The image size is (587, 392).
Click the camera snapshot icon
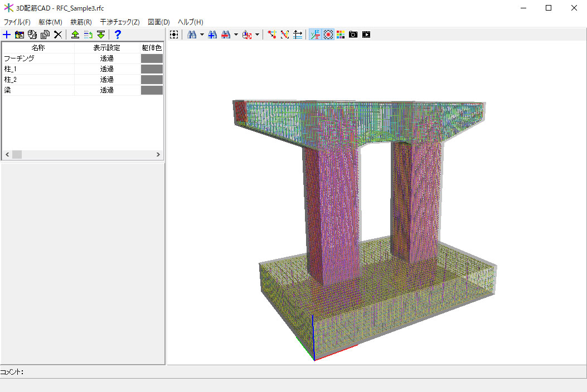click(x=353, y=35)
